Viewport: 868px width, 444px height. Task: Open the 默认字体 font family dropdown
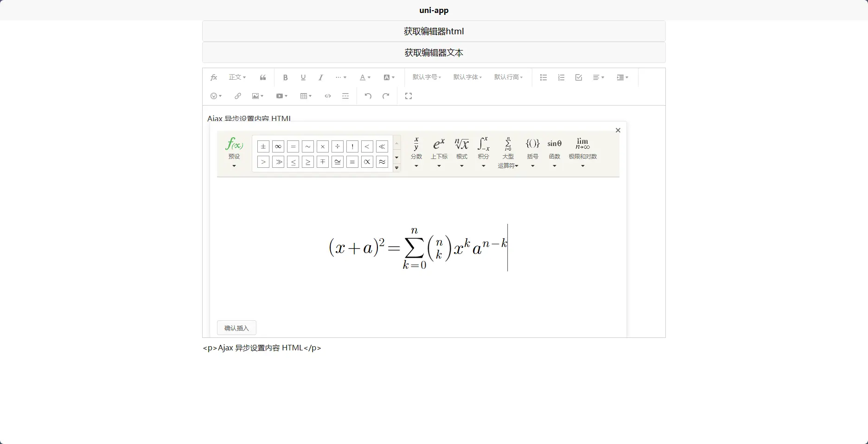(467, 77)
